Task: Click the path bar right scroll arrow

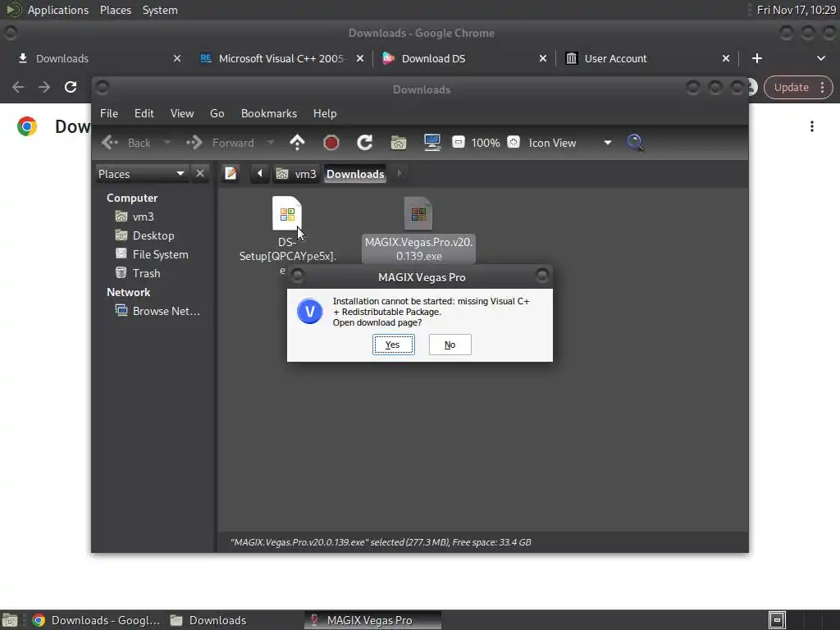Action: coord(399,174)
